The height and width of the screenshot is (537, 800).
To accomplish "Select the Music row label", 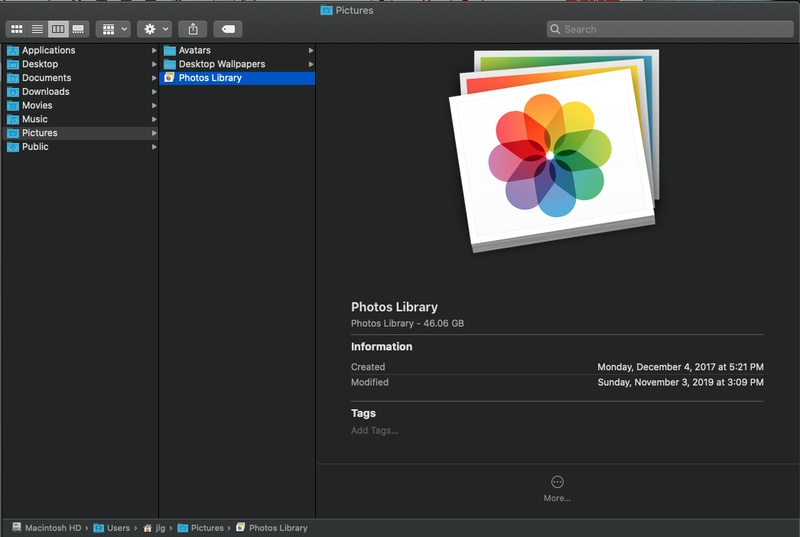I will pos(35,119).
